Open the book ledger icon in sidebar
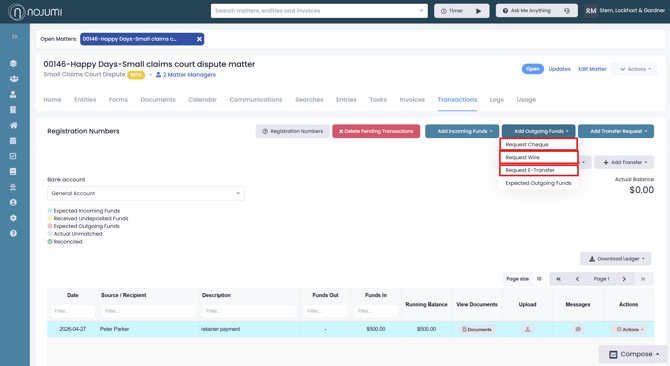 13,171
